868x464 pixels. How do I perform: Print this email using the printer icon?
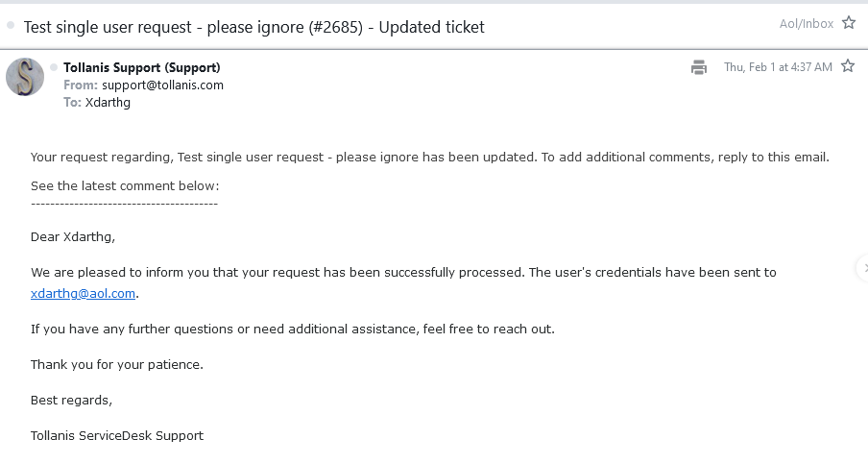pos(699,67)
